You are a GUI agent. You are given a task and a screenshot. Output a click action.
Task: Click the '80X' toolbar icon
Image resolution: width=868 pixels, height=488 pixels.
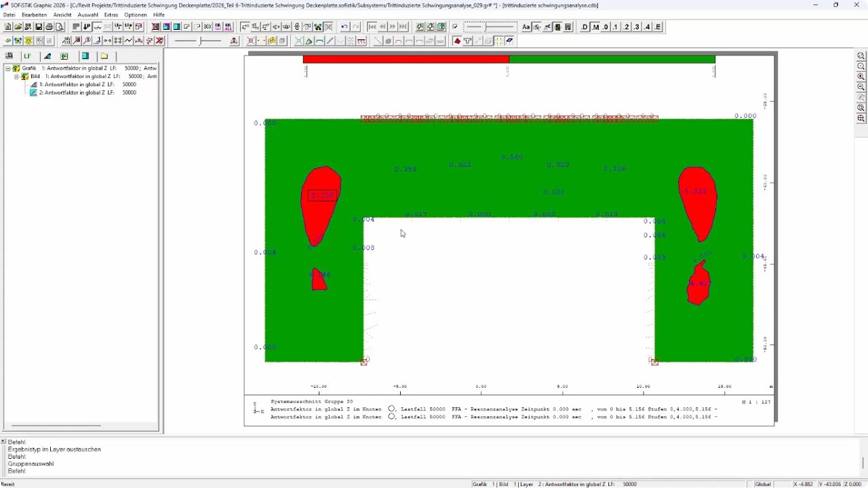pyautogui.click(x=208, y=27)
